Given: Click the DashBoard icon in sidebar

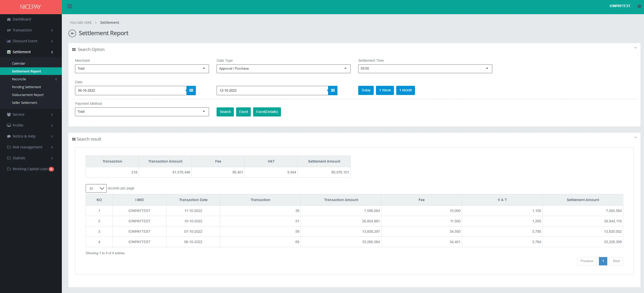Looking at the screenshot, I should tap(9, 19).
